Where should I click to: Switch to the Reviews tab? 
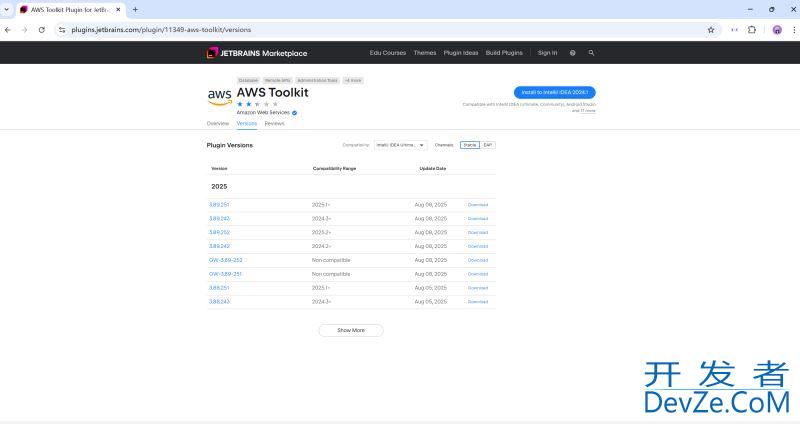coord(274,123)
